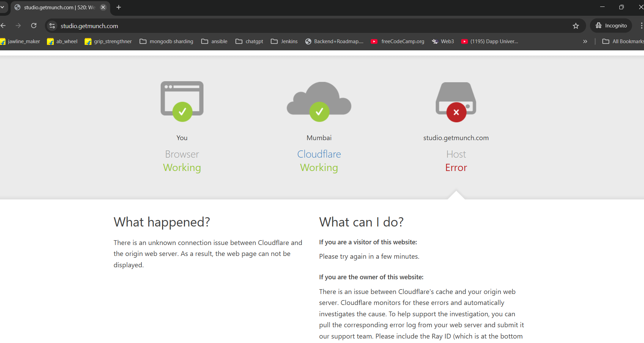Select the studio.getmunch.com 520 tab
Image resolution: width=644 pixels, height=343 pixels.
click(x=59, y=7)
